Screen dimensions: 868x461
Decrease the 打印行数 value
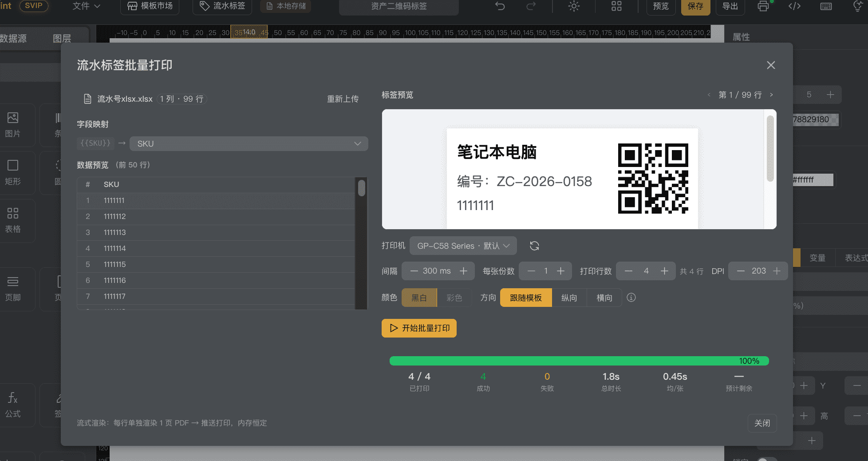[628, 271]
